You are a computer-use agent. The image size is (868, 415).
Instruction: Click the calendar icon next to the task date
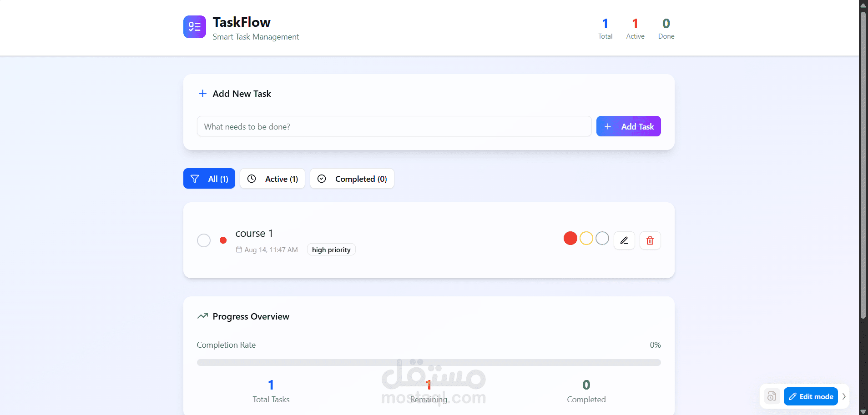coord(240,249)
